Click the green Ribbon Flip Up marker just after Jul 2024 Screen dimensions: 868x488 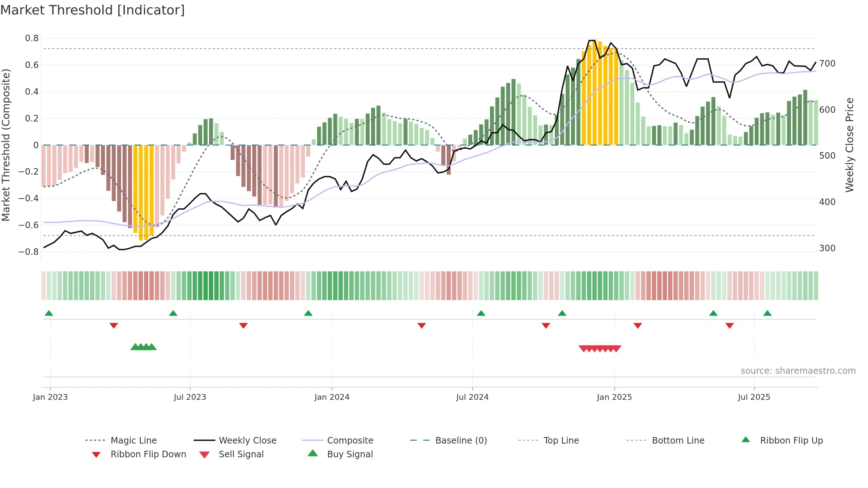click(481, 313)
